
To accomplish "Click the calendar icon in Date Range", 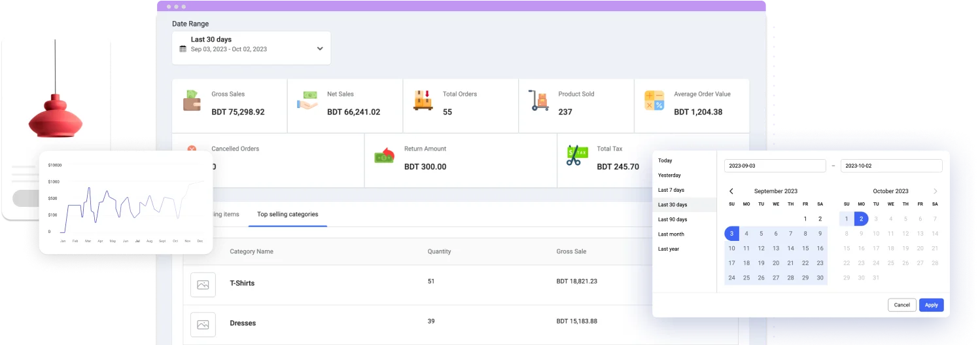I will 183,49.
